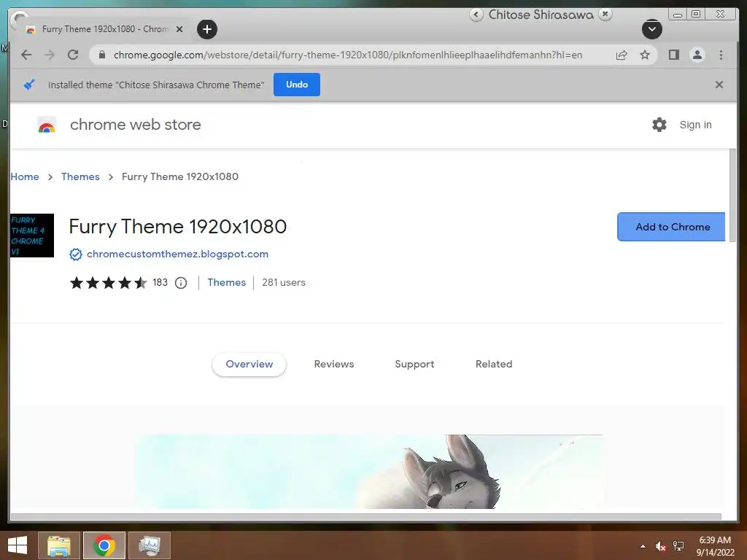
Task: Open the Themes breadcrumb link
Action: click(80, 176)
